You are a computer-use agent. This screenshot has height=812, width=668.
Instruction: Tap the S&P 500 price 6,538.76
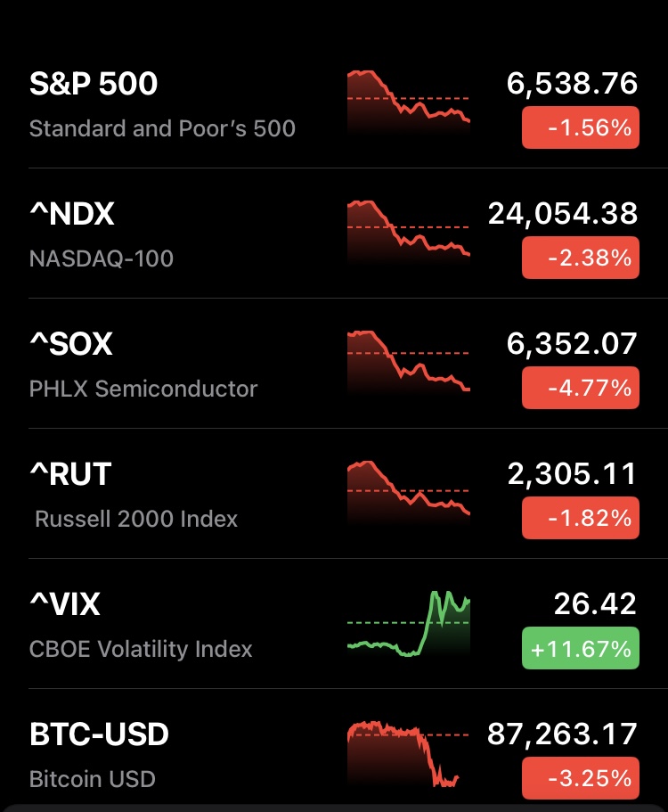click(572, 84)
